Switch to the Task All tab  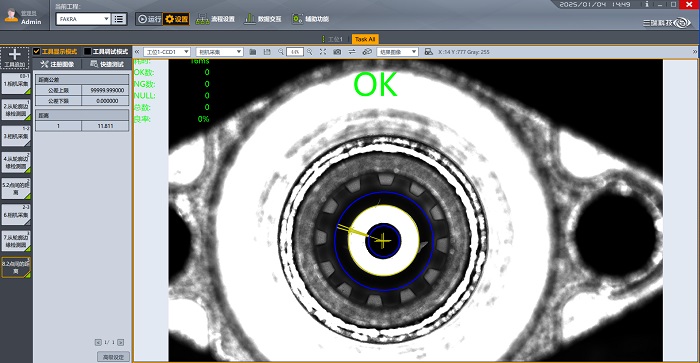pos(365,39)
